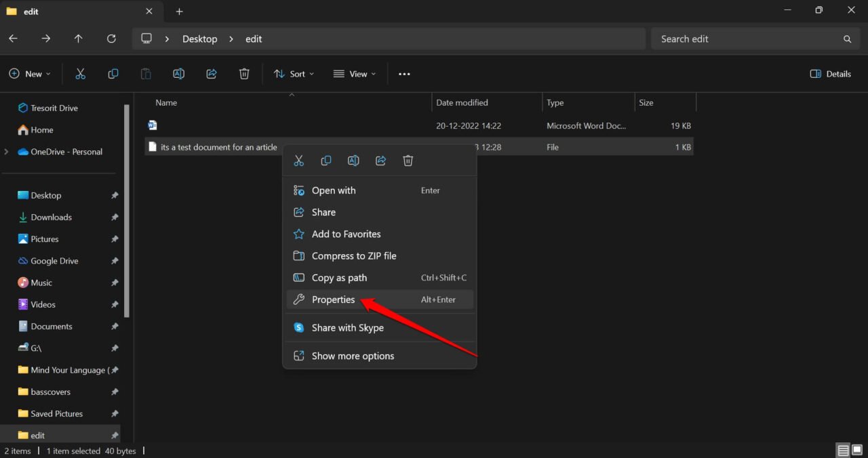Click the Search edit input field
This screenshot has height=458, width=868.
(746, 39)
